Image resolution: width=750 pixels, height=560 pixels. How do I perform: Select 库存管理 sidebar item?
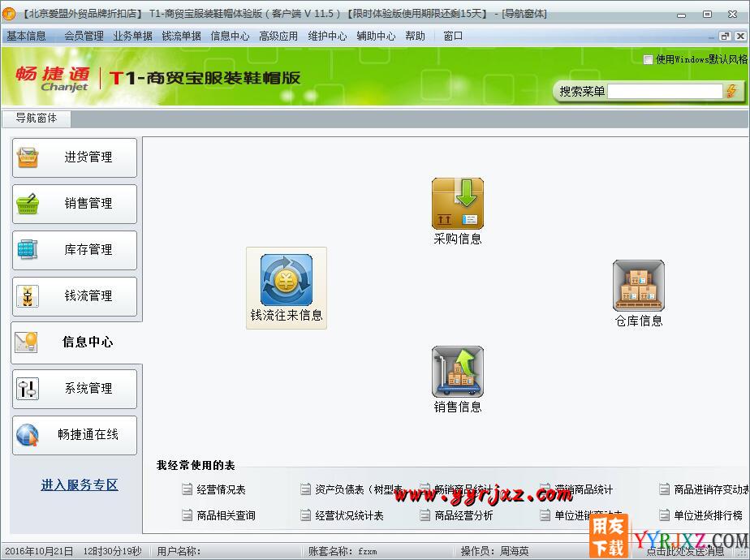tap(75, 250)
